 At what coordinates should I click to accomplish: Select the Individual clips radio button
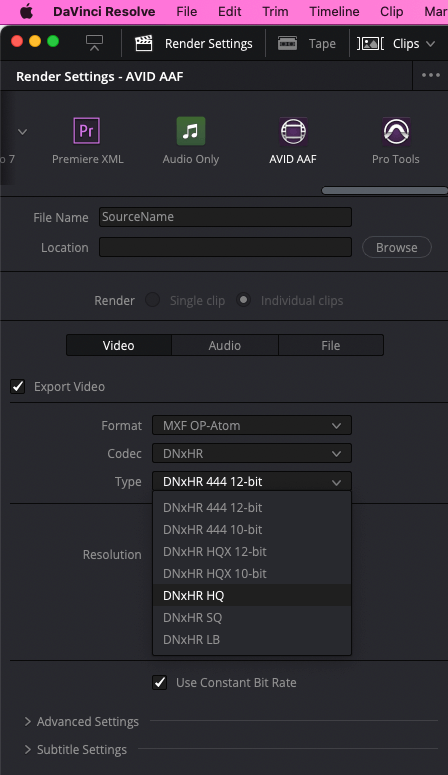pyautogui.click(x=243, y=300)
